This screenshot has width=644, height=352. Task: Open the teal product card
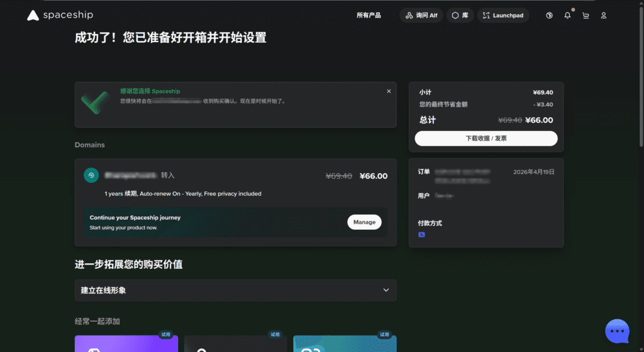(x=345, y=343)
